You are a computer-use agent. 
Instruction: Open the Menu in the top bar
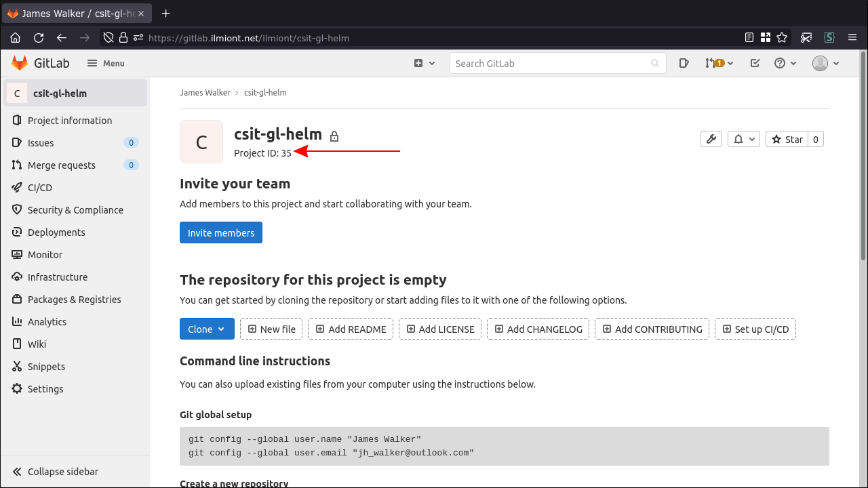click(105, 62)
